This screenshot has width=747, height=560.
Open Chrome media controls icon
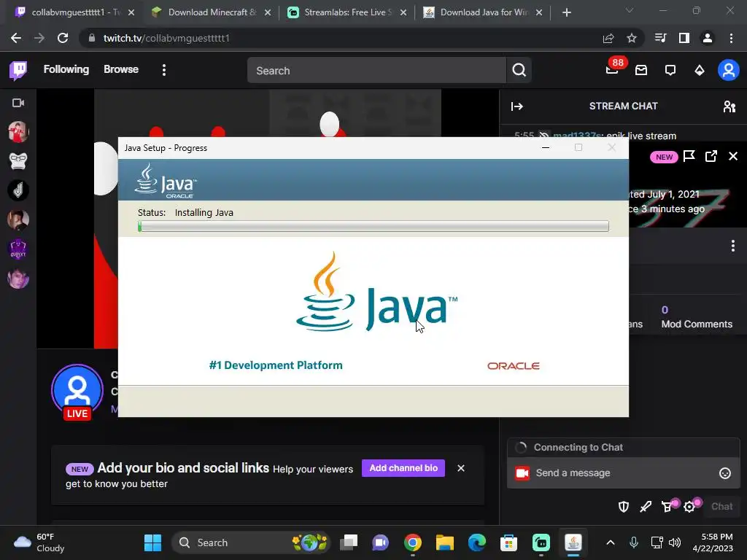661,38
